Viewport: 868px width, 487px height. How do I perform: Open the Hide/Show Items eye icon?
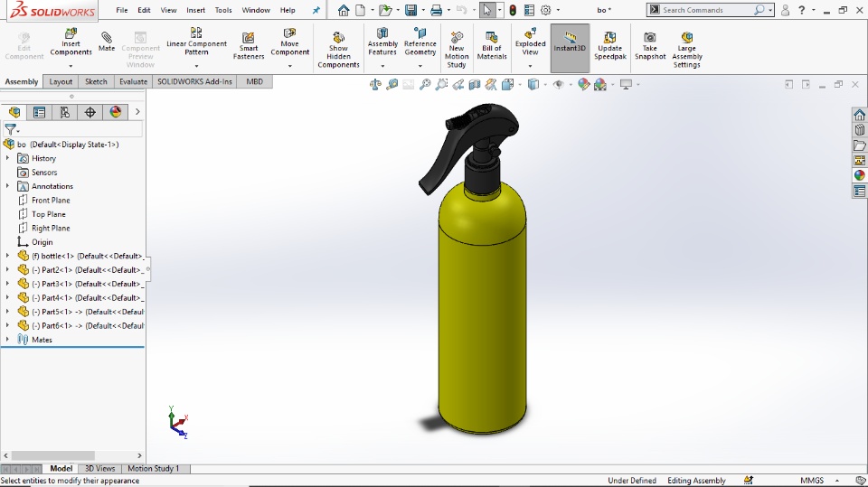point(558,84)
